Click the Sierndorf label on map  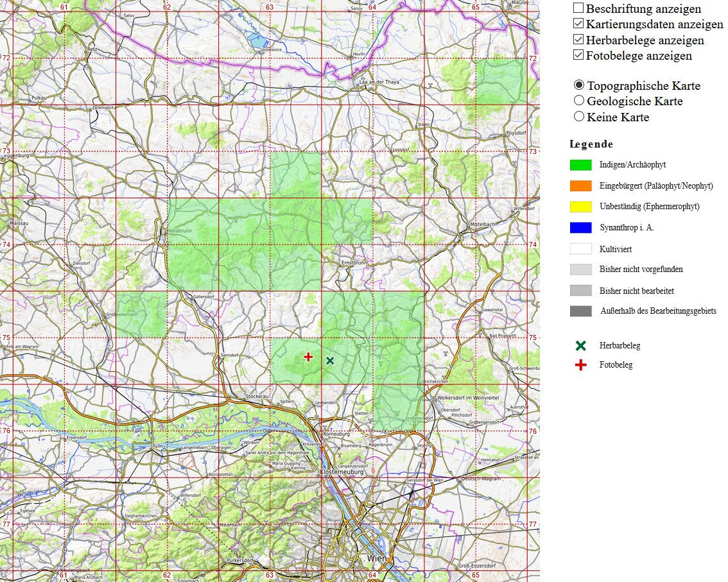click(x=229, y=355)
